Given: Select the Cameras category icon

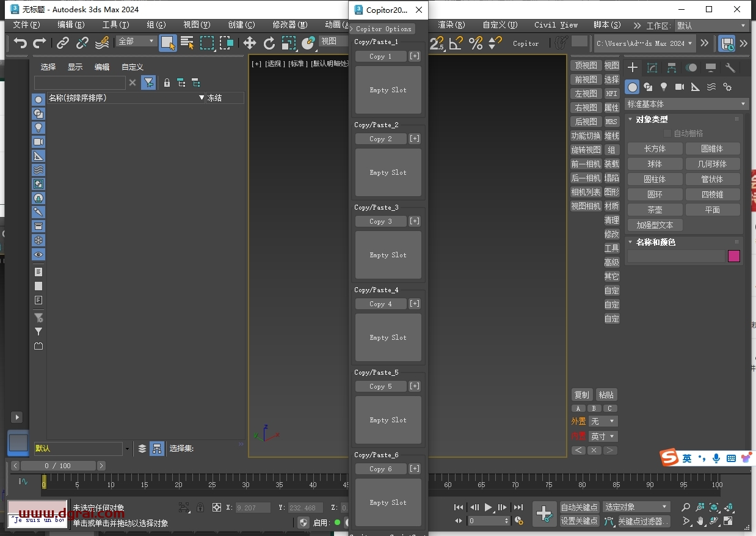Looking at the screenshot, I should [680, 87].
